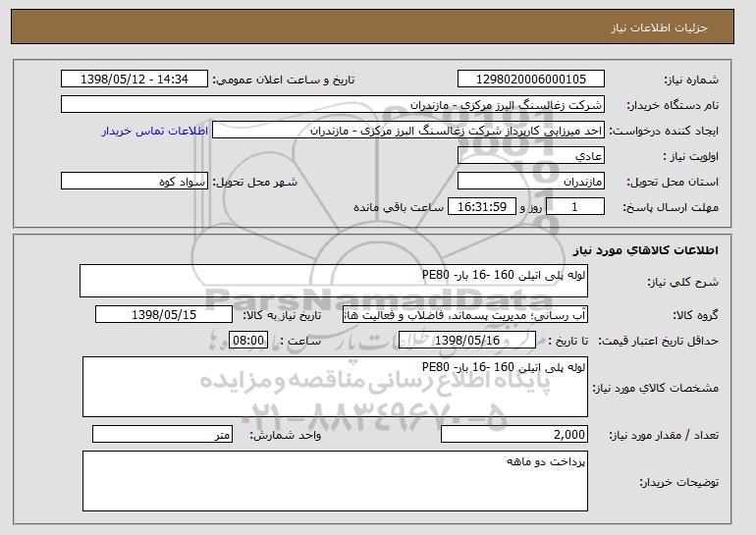
Task: Click the time field showing 08:00
Action: (x=248, y=341)
